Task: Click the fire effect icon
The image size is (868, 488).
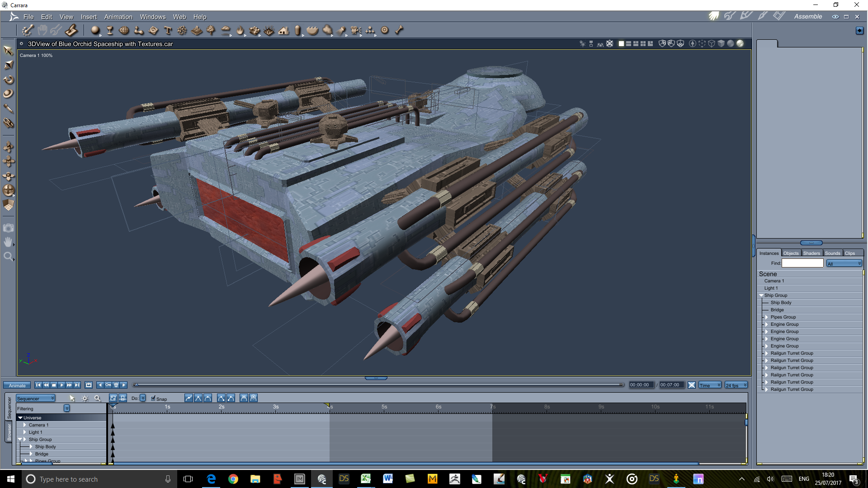Action: pos(240,30)
